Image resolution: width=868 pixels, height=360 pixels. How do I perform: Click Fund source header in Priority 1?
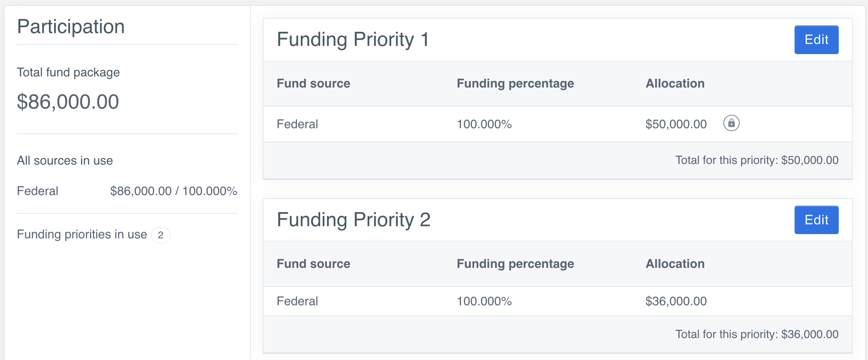[313, 83]
